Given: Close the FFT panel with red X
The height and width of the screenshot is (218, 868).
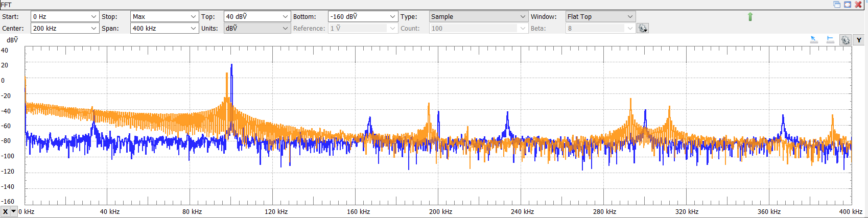Looking at the screenshot, I should tap(858, 5).
